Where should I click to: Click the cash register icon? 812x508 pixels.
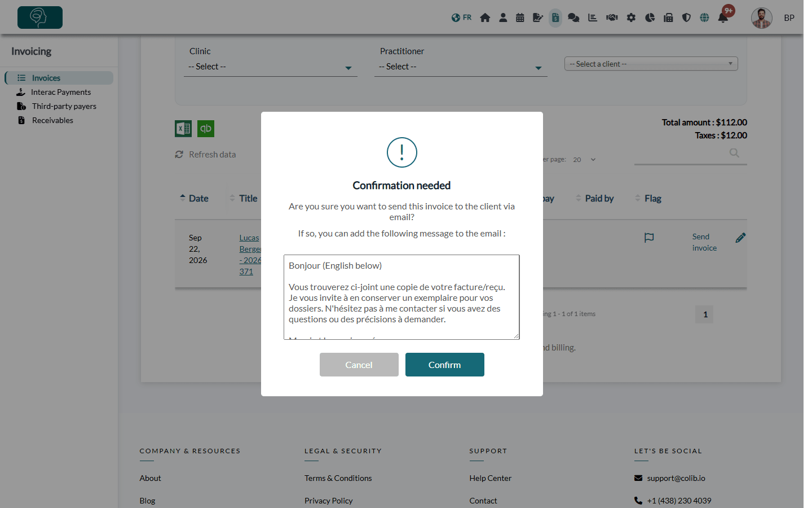pos(668,17)
